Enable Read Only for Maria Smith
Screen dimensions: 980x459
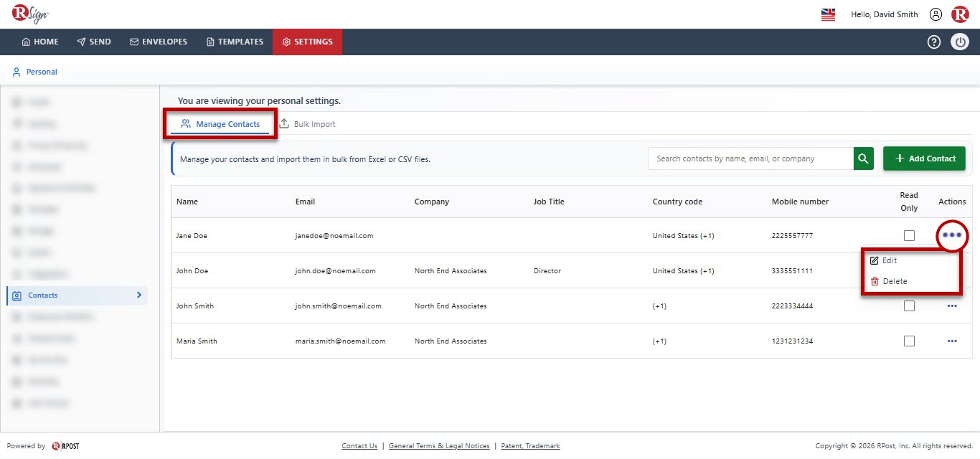(909, 341)
